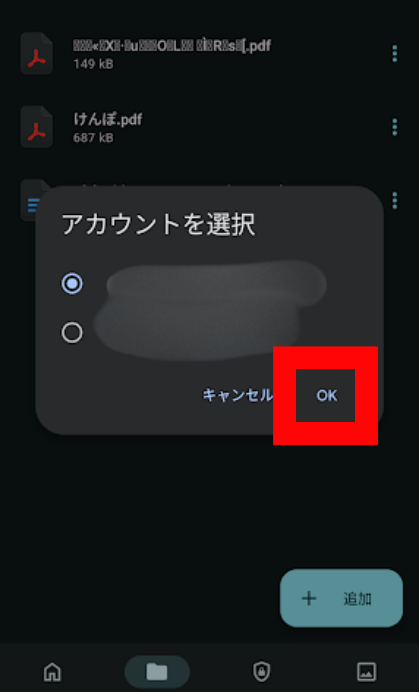Open more options for けんぽ.pdf
The image size is (420, 693).
(x=394, y=127)
